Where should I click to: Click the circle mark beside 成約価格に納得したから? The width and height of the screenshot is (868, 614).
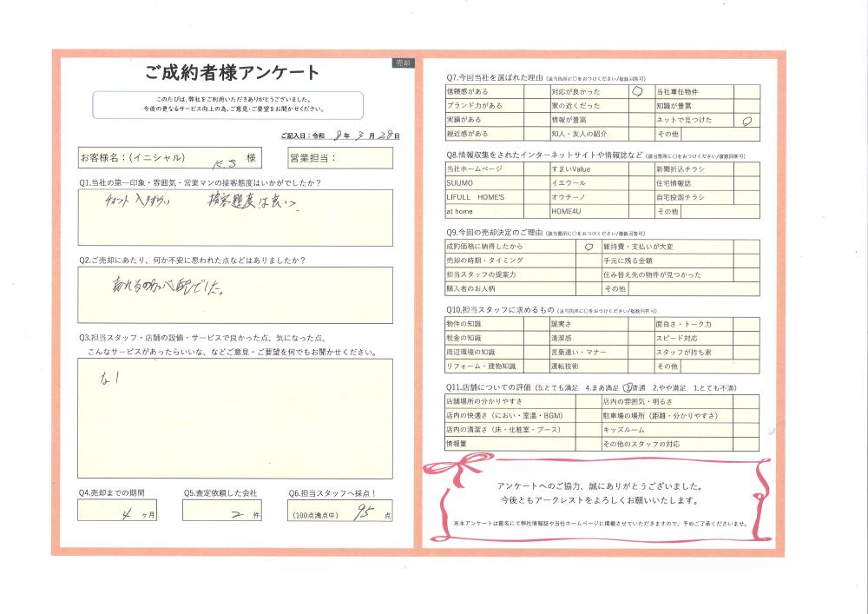[x=589, y=247]
